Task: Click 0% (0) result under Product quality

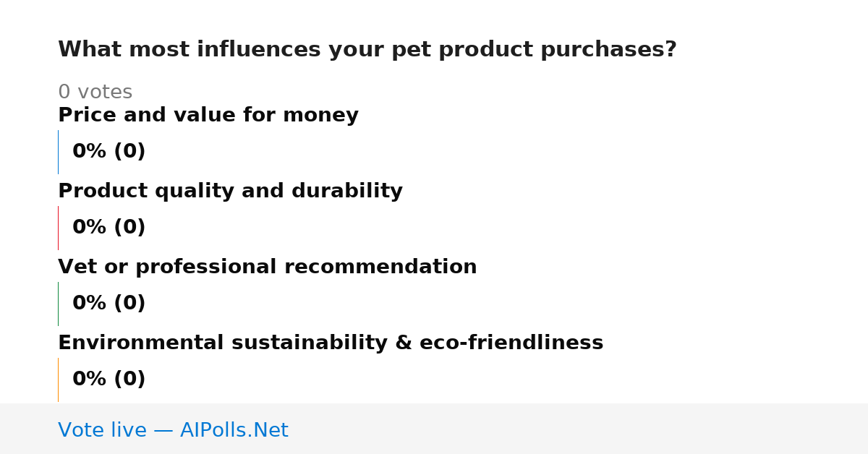Action: pos(109,228)
